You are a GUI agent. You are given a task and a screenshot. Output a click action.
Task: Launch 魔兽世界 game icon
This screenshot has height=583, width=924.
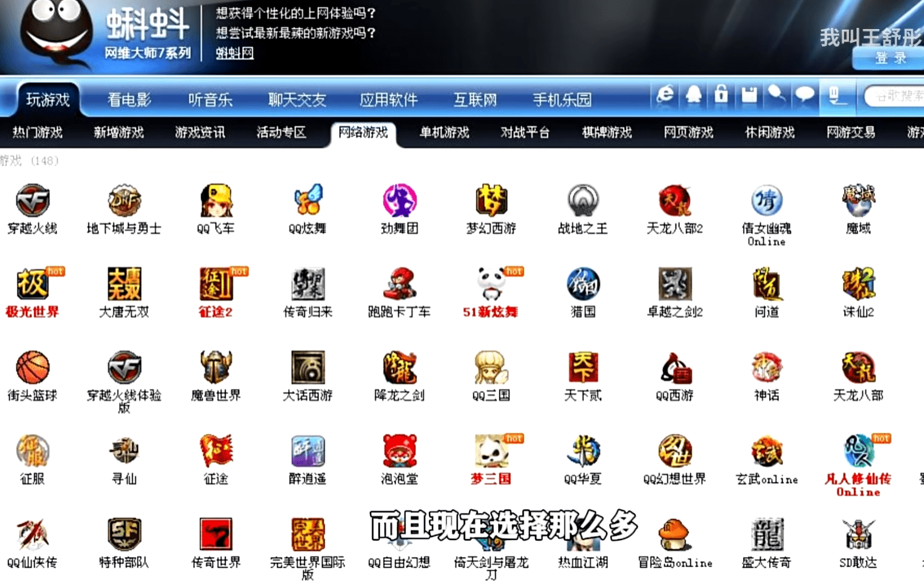tap(216, 367)
